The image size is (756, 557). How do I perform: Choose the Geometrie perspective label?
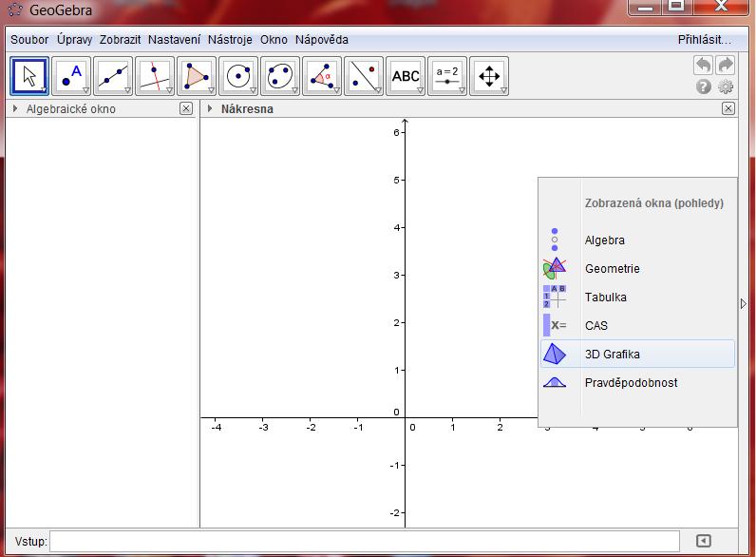coord(613,268)
